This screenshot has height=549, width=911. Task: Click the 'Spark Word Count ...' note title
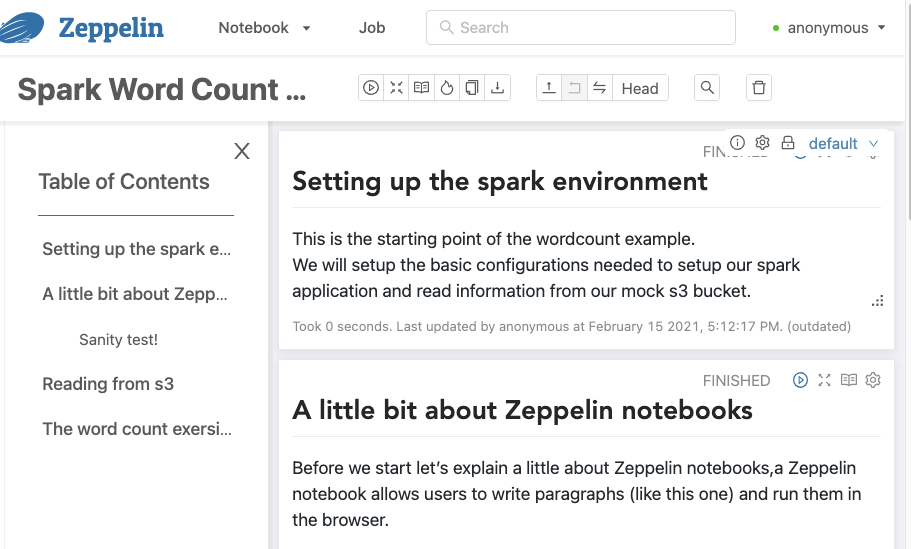162,89
